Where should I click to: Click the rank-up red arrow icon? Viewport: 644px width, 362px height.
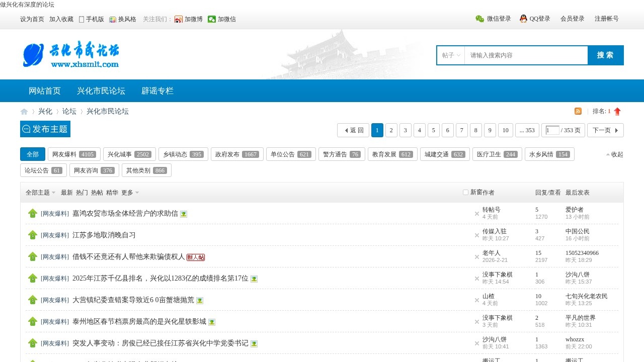[x=617, y=111]
